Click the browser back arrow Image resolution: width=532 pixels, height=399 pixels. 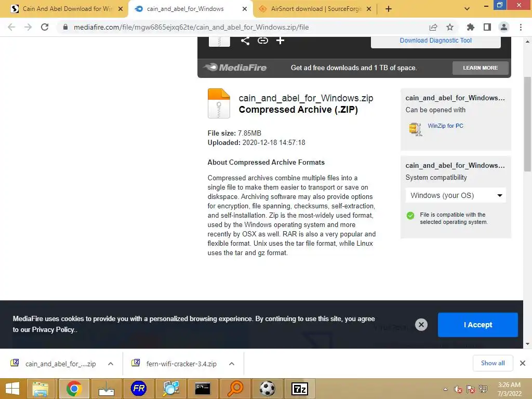coord(11,27)
